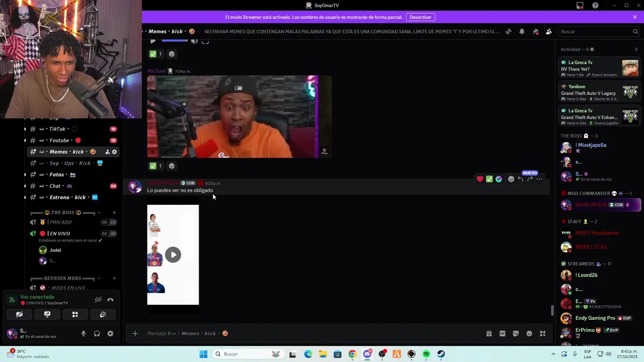644x362 pixels.
Task: Open the Michael orange shirt image
Action: click(239, 117)
